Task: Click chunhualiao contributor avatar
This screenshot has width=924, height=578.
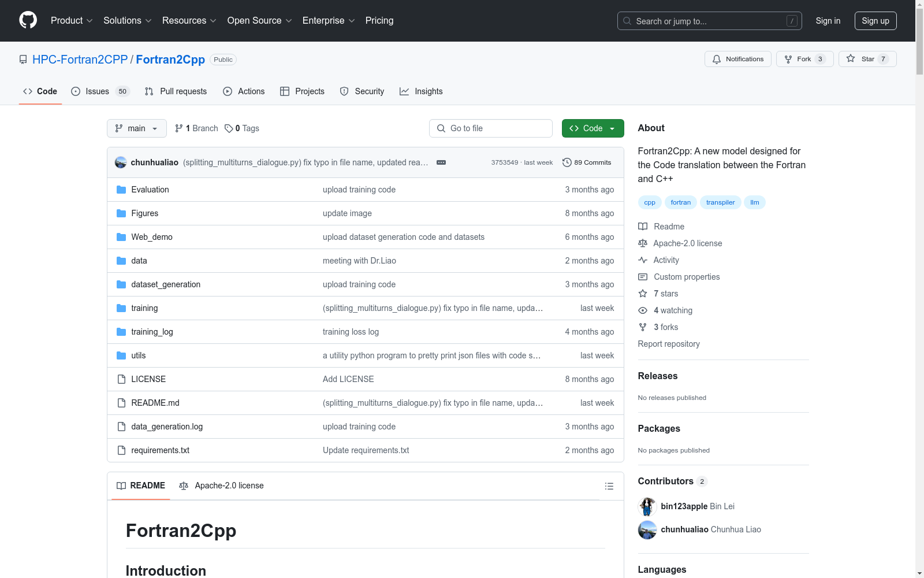Action: (x=647, y=529)
